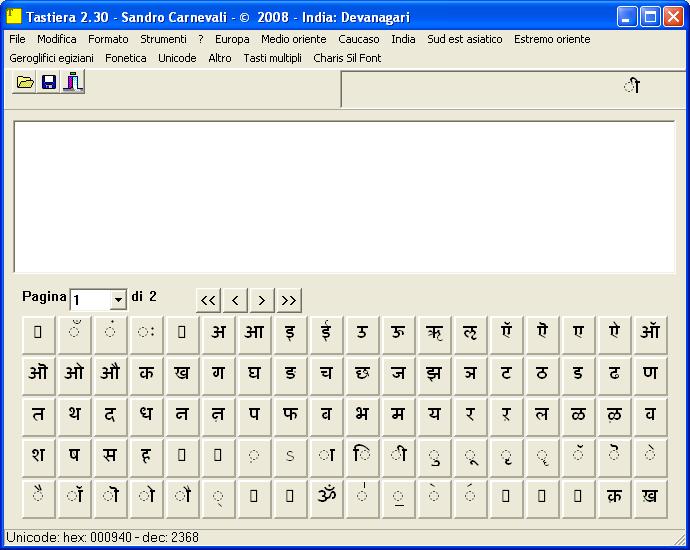Open the Modifica menu
The image size is (690, 550).
click(x=57, y=39)
